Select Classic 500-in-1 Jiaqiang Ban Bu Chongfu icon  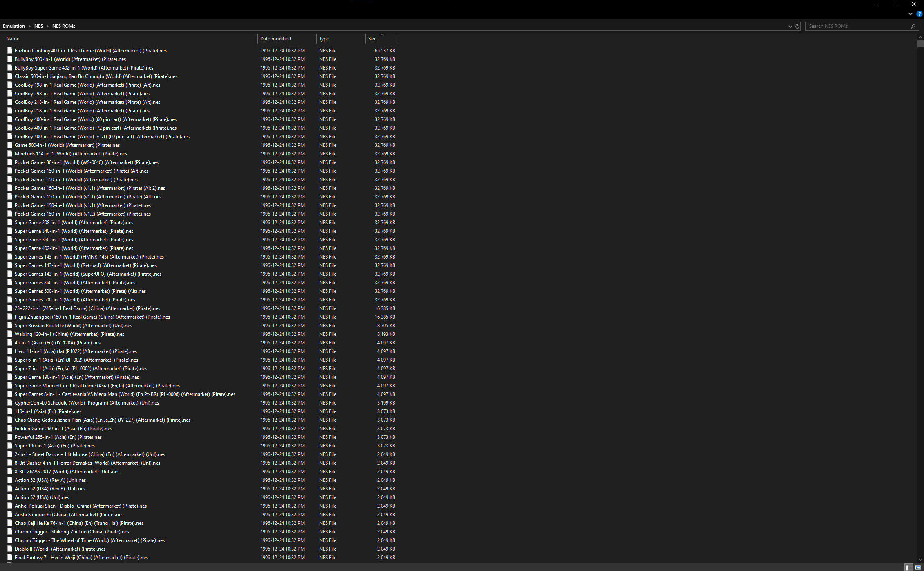9,76
